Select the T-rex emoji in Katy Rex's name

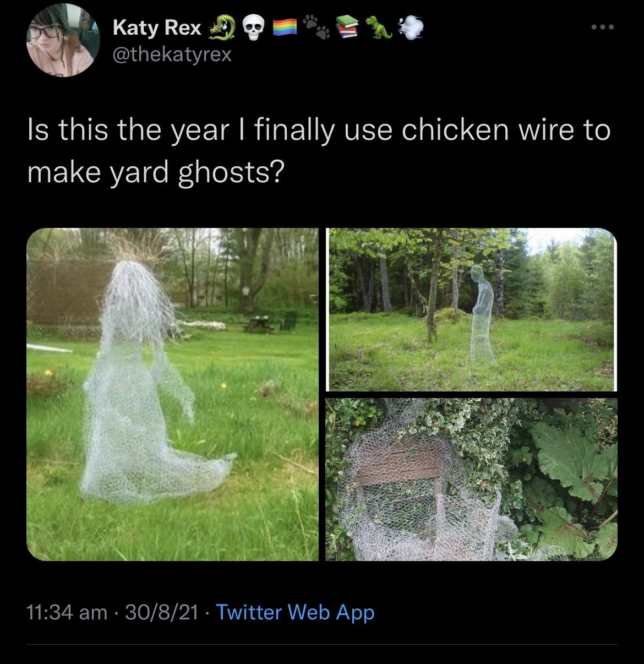tap(379, 26)
